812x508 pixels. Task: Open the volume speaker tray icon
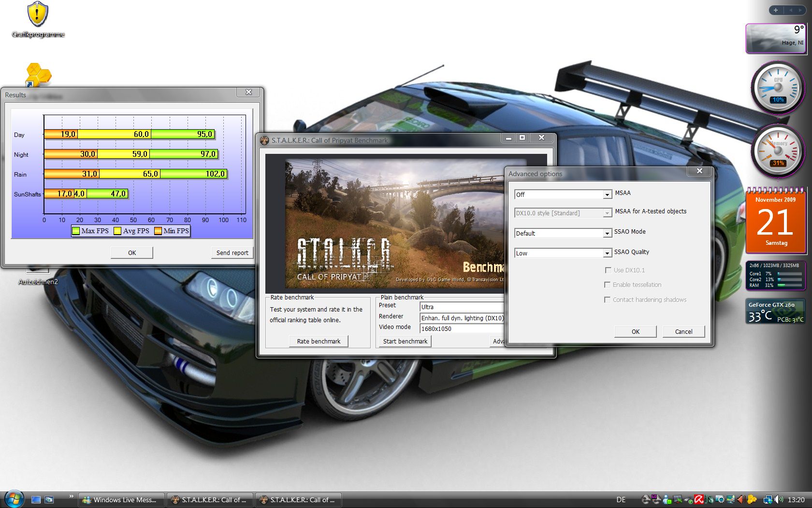(779, 499)
